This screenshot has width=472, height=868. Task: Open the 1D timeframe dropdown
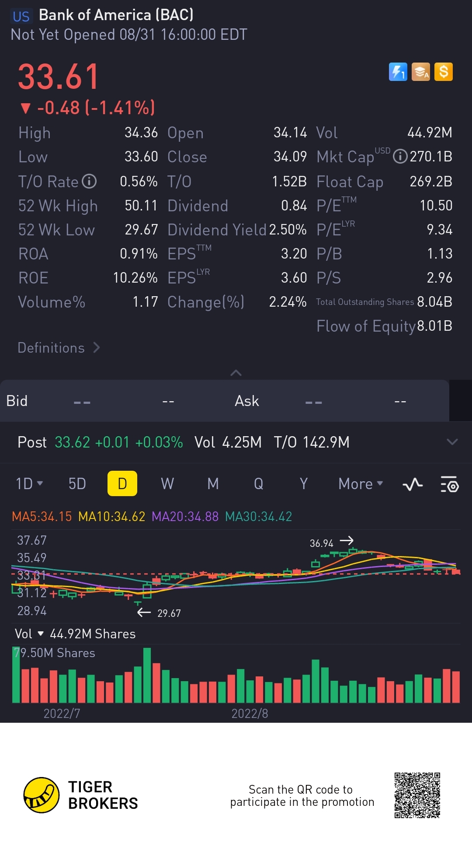[x=29, y=484]
